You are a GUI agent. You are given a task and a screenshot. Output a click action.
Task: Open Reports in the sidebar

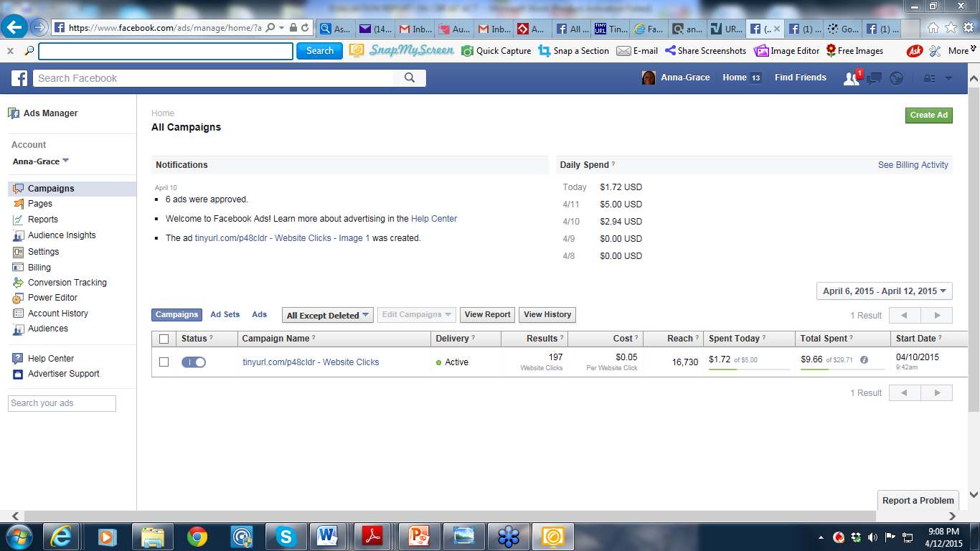(x=42, y=220)
